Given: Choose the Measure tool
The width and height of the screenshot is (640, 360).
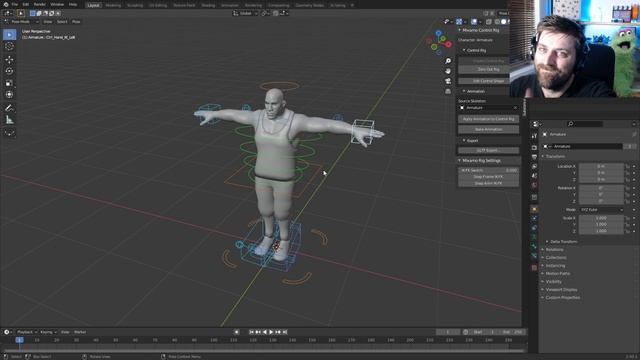Looking at the screenshot, I should (x=9, y=120).
